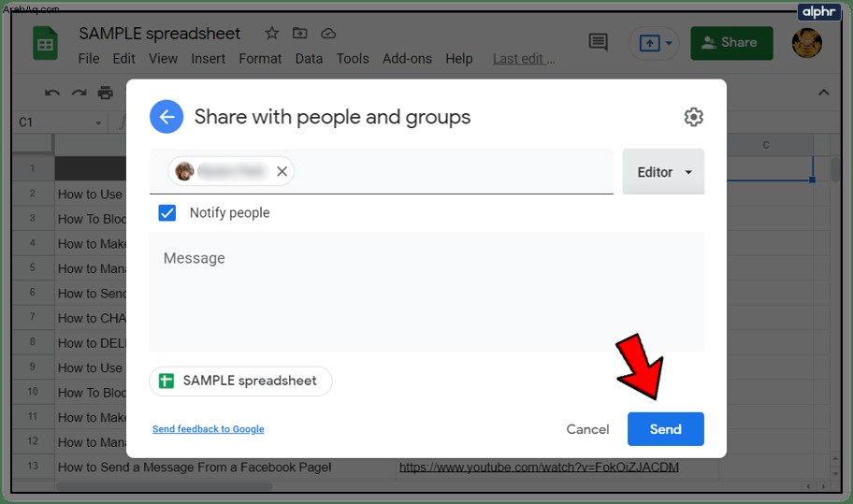Screen dimensions: 853x504
Task: Open the account profile avatar
Action: click(x=807, y=43)
